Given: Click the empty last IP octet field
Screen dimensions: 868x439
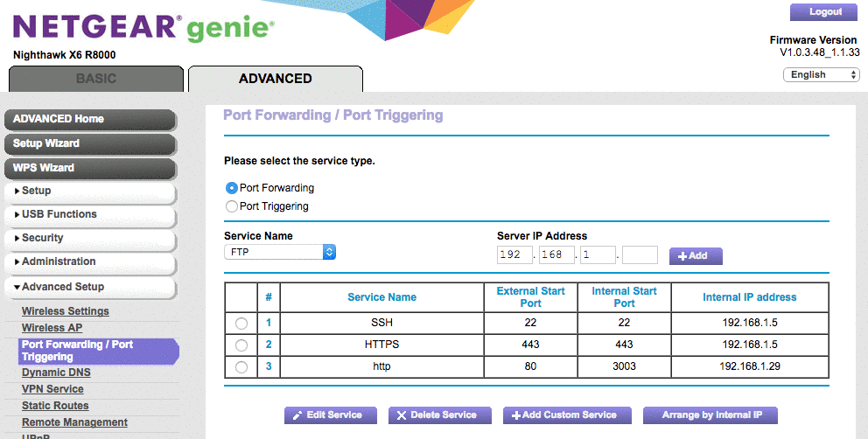Looking at the screenshot, I should [640, 254].
